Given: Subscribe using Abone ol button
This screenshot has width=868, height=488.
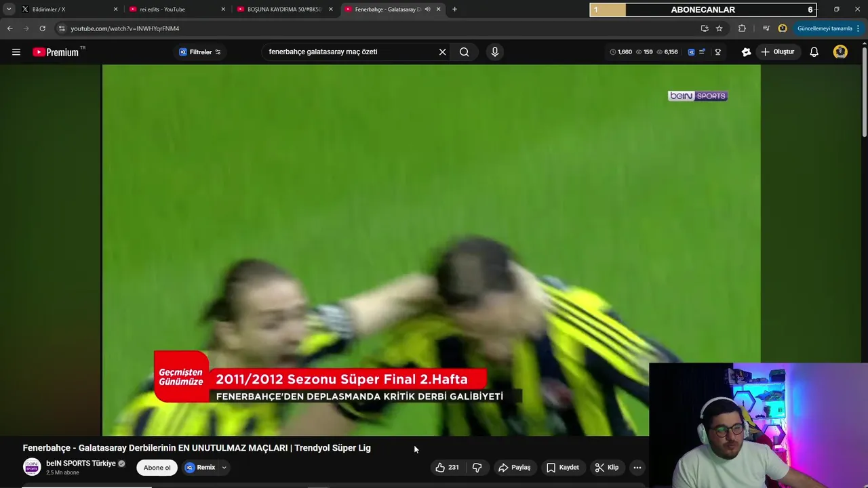Looking at the screenshot, I should point(157,468).
